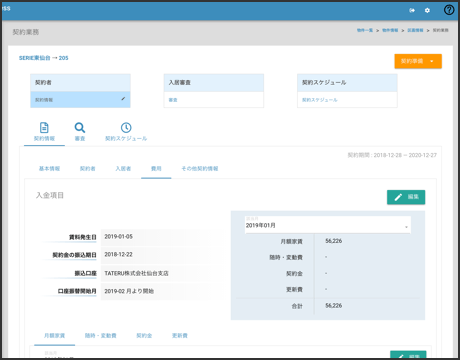
Task: Click the 振込口座 value TATERU株式会社仙台支店
Action: pos(136,273)
